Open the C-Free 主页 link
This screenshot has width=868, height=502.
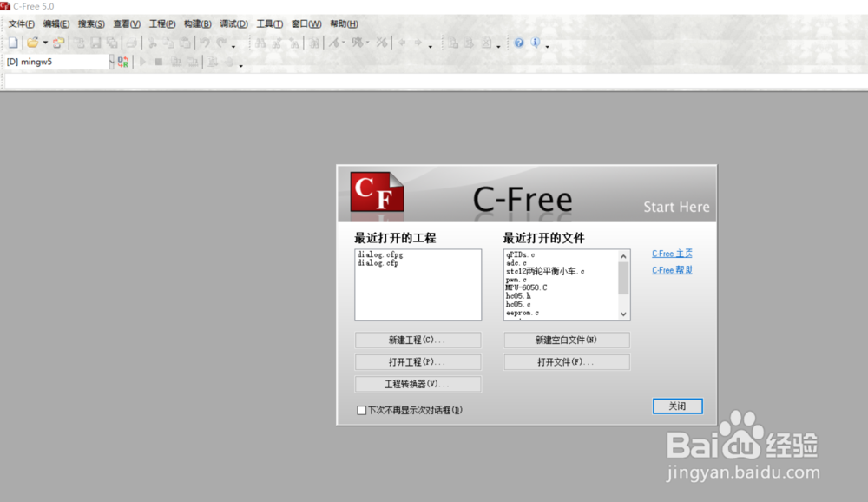coord(672,254)
